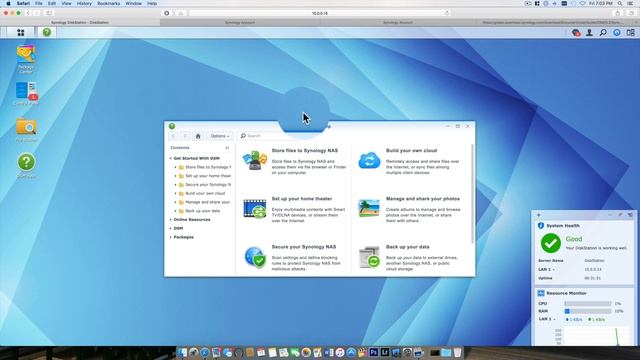Open Build your own cloud icon
This screenshot has height=360, width=640.
point(369,160)
